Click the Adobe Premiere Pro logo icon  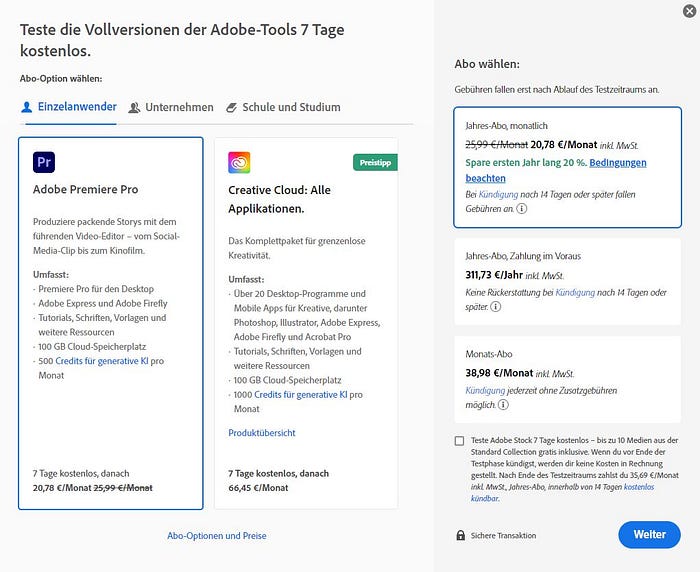point(44,162)
